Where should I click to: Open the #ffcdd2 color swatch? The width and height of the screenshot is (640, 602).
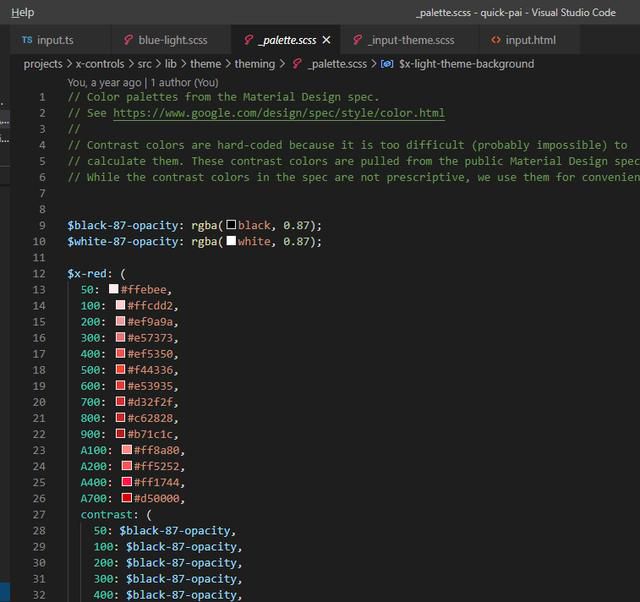(x=120, y=305)
